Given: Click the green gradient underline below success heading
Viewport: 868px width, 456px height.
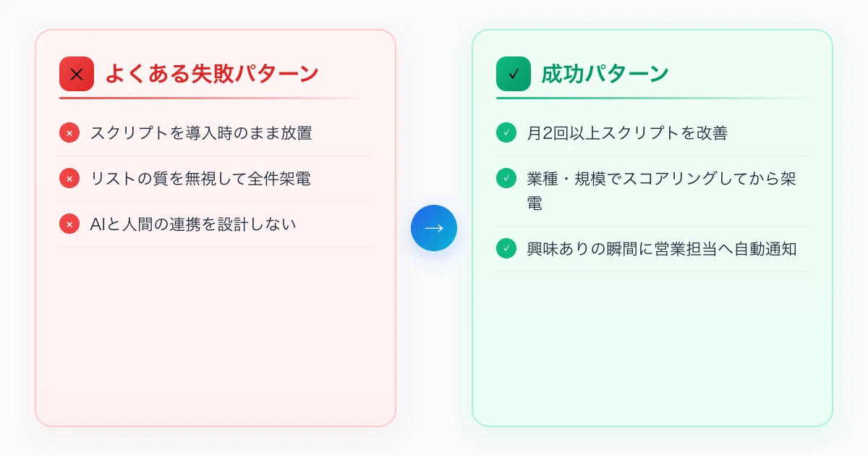Looking at the screenshot, I should coord(652,98).
